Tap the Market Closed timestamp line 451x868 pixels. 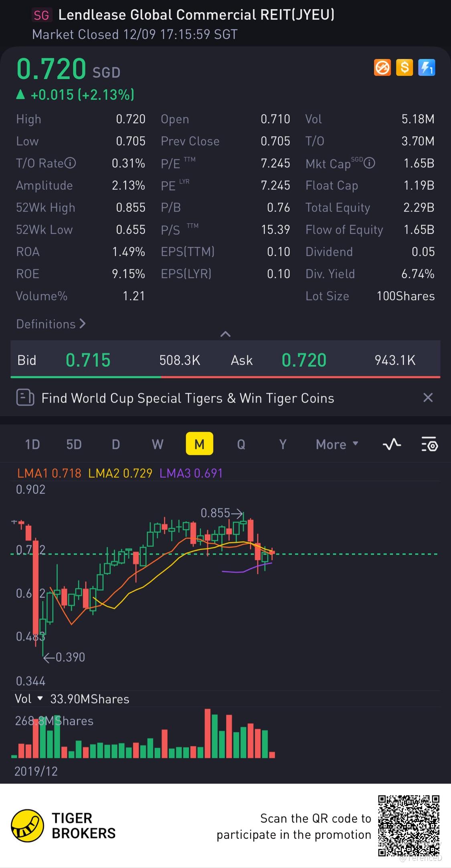135,34
